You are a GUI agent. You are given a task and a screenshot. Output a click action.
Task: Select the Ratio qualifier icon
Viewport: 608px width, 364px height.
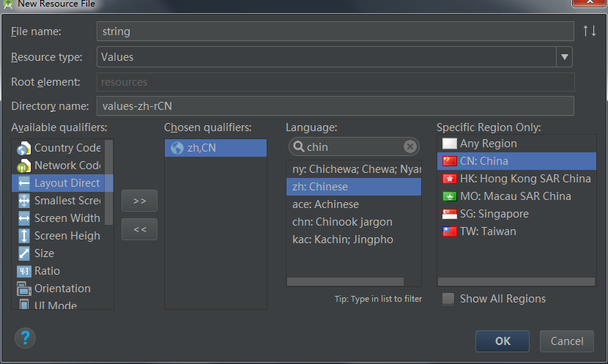click(23, 271)
